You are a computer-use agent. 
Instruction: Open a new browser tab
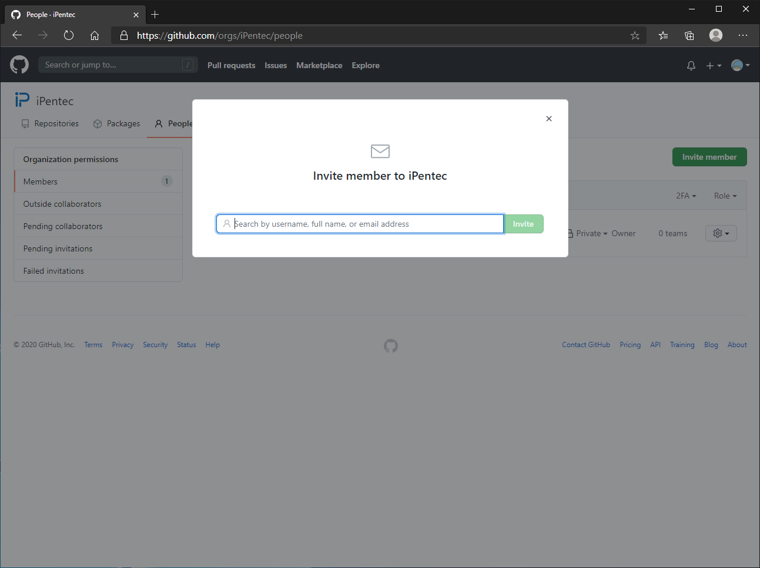point(155,15)
